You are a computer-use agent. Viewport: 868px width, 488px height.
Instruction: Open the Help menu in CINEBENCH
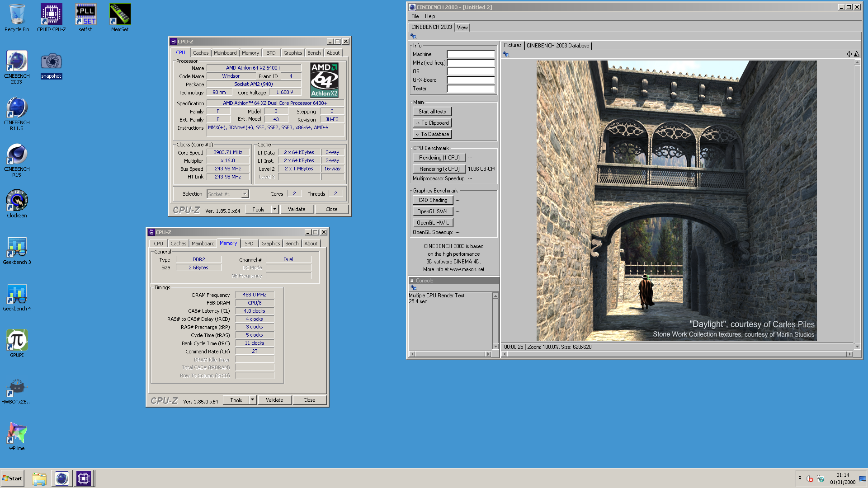click(x=430, y=16)
